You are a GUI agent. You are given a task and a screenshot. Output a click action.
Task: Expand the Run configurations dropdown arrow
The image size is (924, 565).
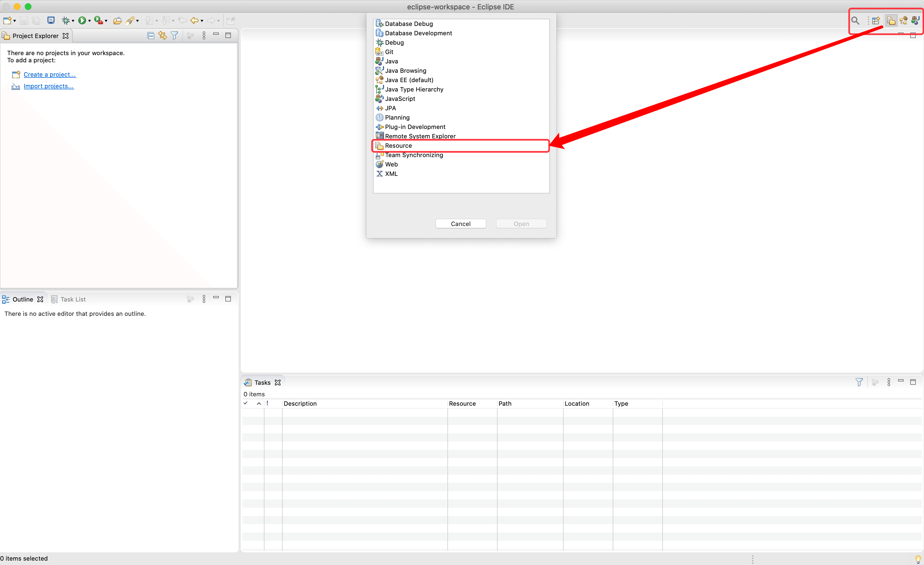pyautogui.click(x=89, y=21)
